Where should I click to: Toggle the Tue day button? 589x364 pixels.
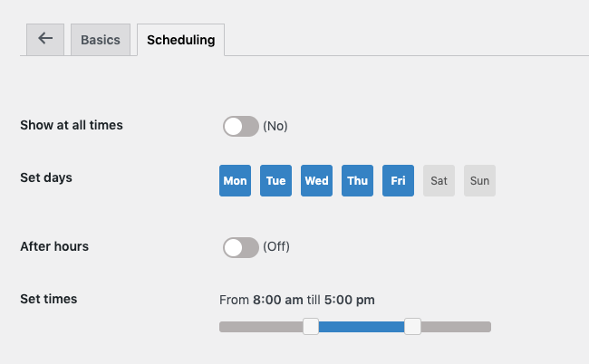click(275, 180)
